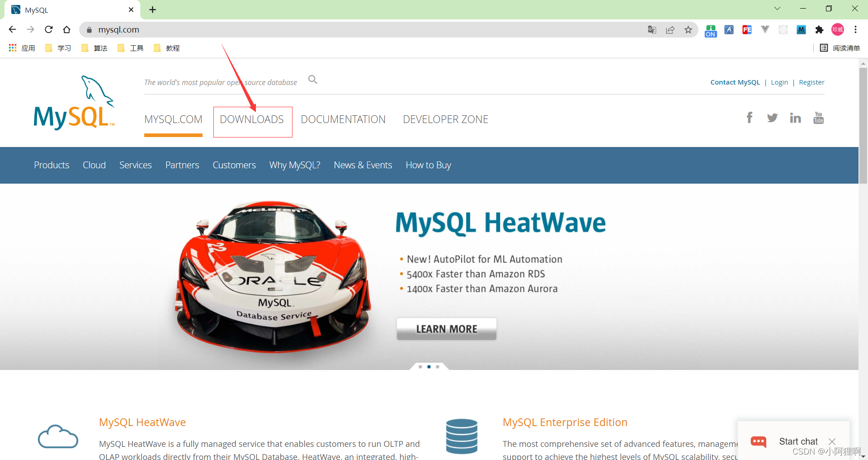Open the gray V extension icon
Screen dimensions: 868x460
(x=765, y=30)
